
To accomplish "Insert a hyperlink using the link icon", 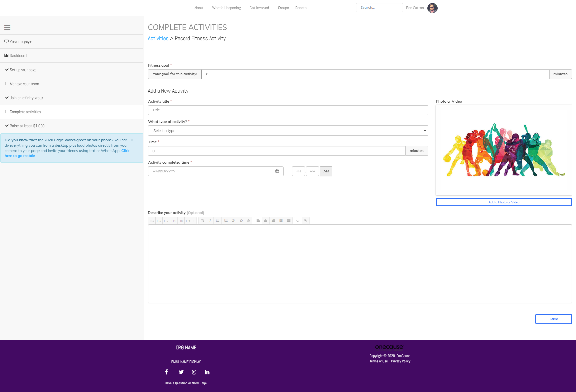I will (x=305, y=220).
